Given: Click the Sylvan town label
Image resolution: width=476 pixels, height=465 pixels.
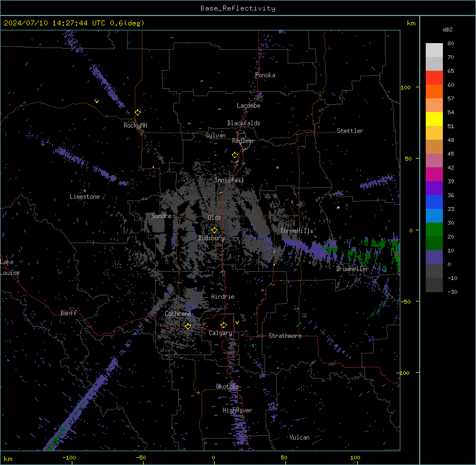Looking at the screenshot, I should tap(215, 135).
